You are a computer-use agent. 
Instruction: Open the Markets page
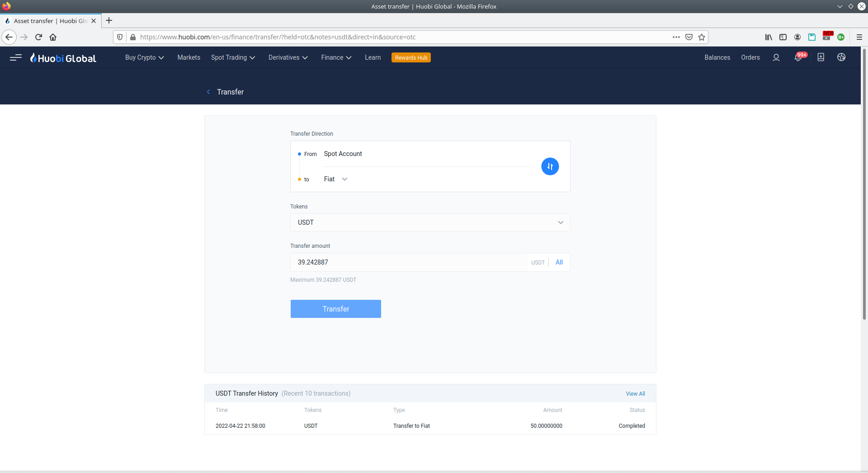(189, 57)
